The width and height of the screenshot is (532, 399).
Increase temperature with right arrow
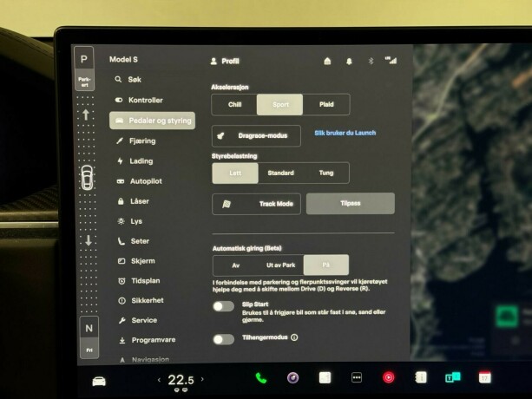click(202, 379)
